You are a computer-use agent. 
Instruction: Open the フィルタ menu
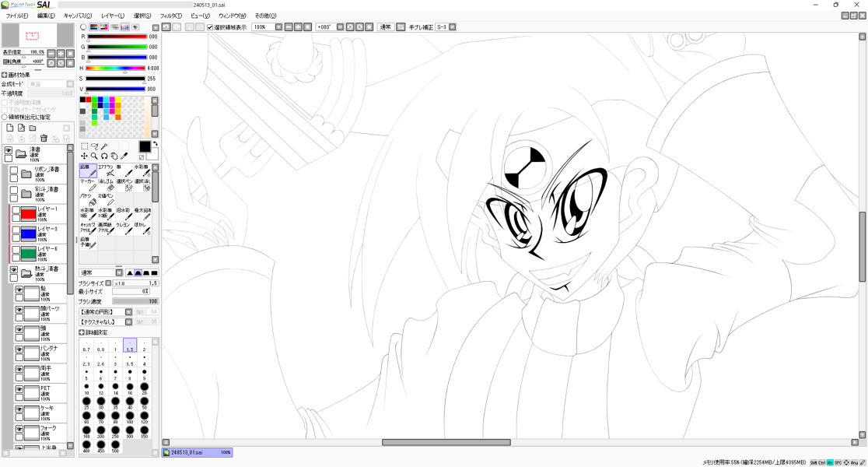coord(170,16)
